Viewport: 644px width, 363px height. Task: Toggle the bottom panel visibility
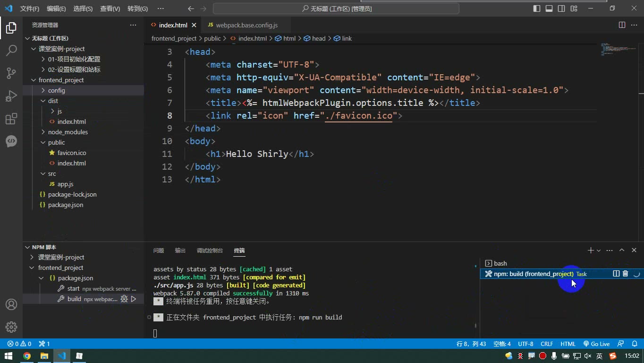[x=549, y=9]
